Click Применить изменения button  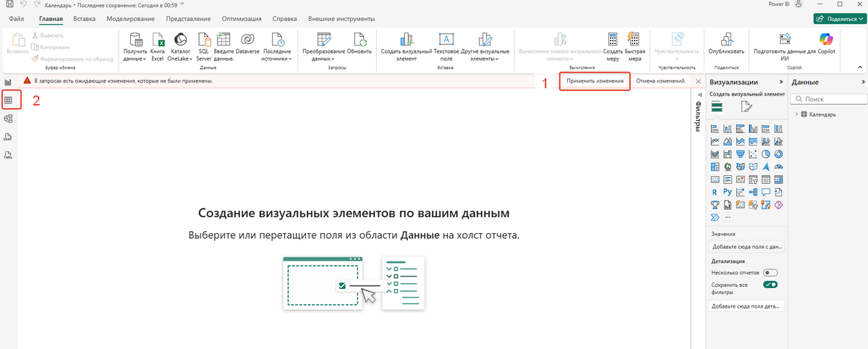tap(595, 81)
